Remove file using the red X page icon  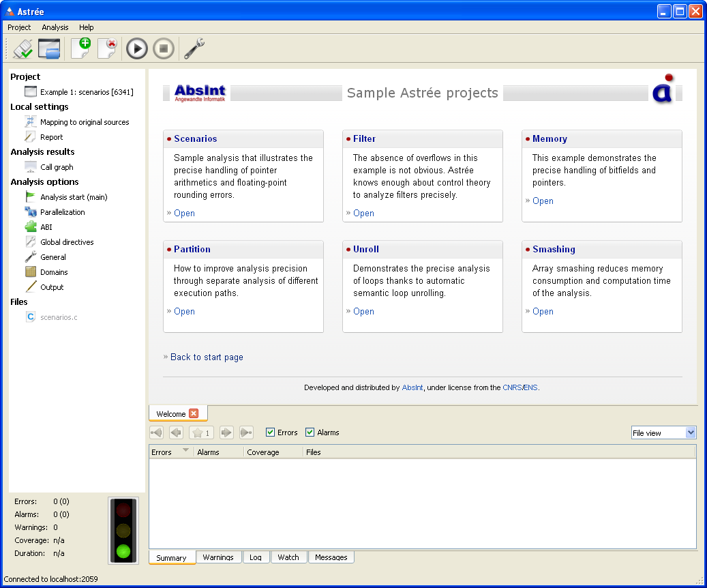108,48
